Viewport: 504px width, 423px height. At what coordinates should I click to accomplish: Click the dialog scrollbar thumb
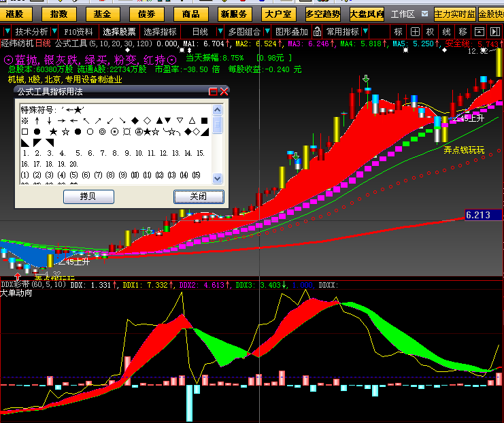click(x=217, y=124)
